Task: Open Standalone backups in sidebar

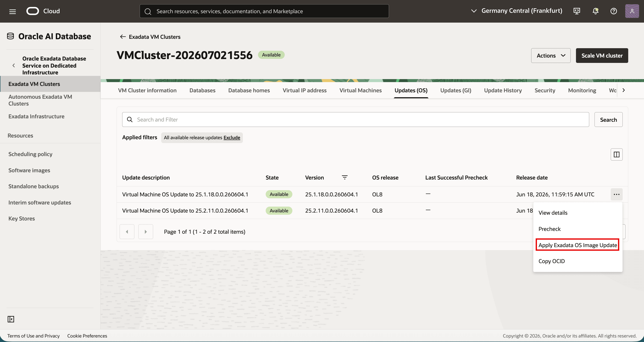Action: click(x=33, y=186)
